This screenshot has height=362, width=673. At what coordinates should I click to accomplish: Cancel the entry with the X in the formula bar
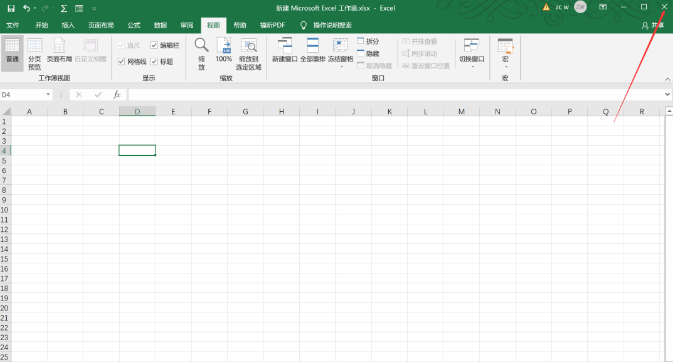[x=79, y=94]
